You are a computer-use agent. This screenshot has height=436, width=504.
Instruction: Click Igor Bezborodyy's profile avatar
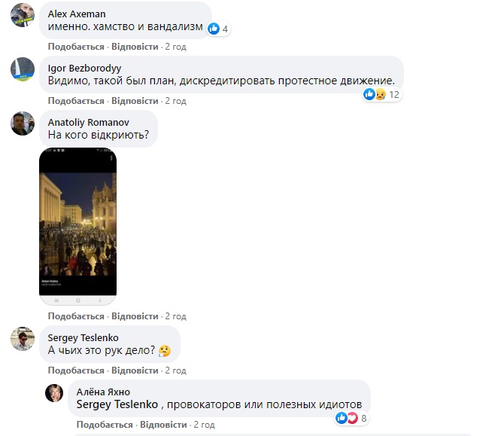pyautogui.click(x=23, y=70)
